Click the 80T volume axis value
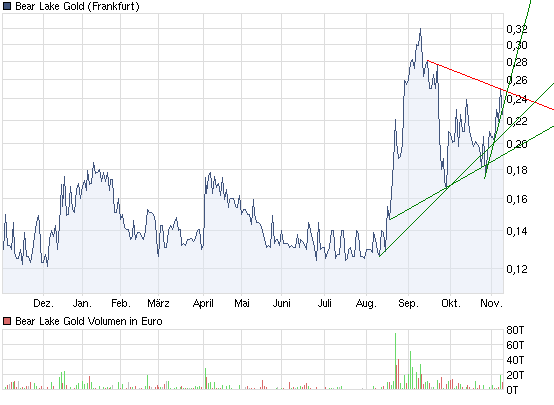Screen dimensions: 554x405 [515, 330]
